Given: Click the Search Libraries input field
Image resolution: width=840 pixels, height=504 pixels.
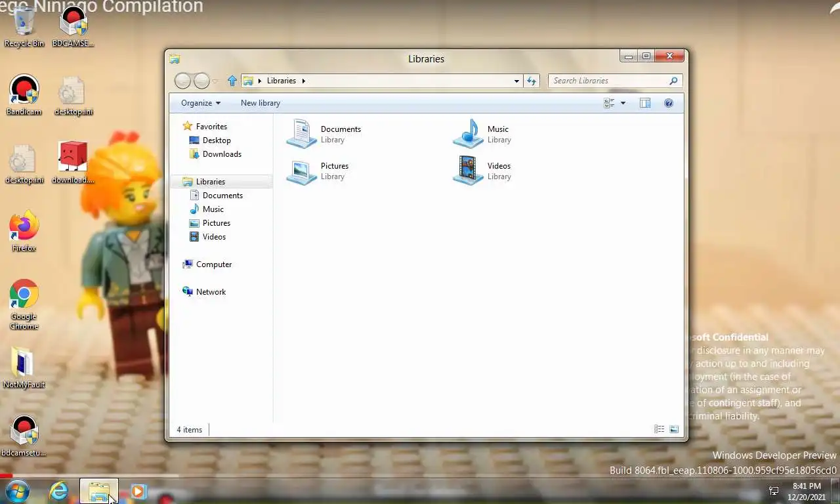Looking at the screenshot, I should click(x=608, y=81).
